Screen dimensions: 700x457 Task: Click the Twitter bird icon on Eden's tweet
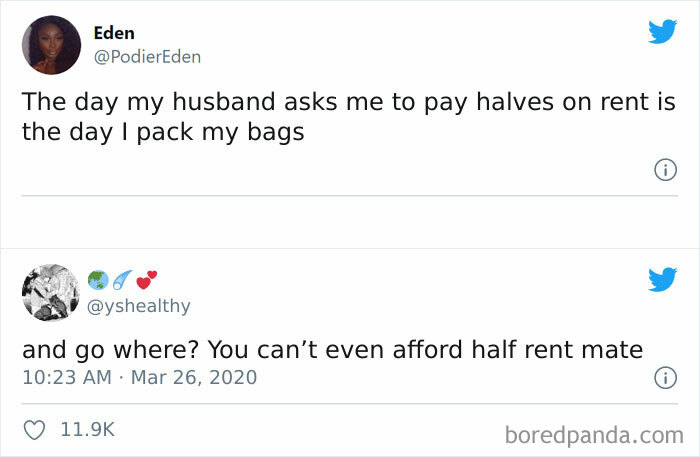[662, 31]
